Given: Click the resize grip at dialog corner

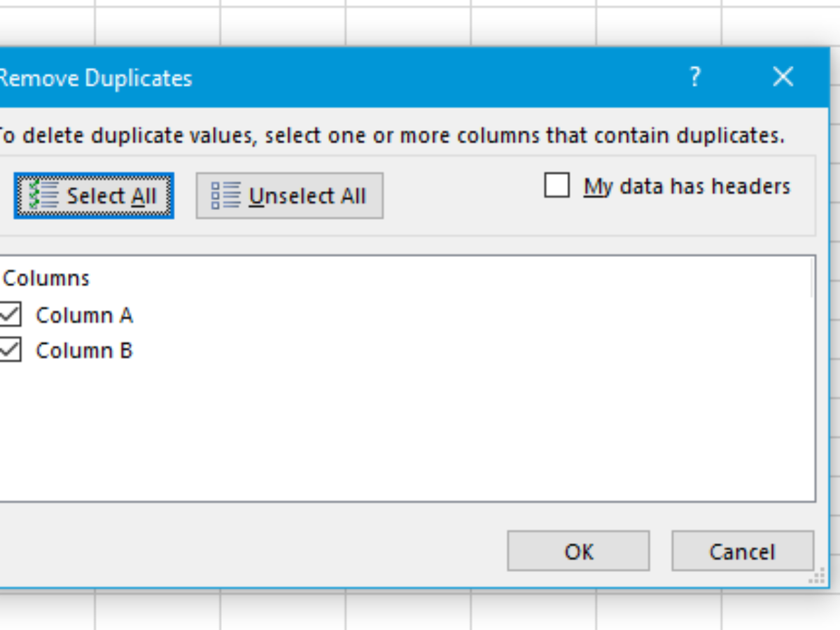Looking at the screenshot, I should 816,578.
